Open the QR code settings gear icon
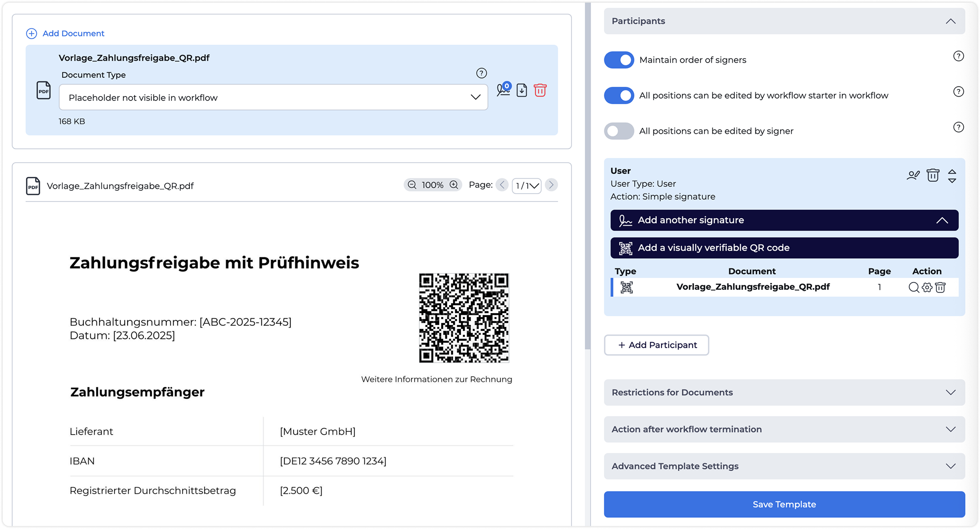The width and height of the screenshot is (980, 529). pyautogui.click(x=927, y=288)
